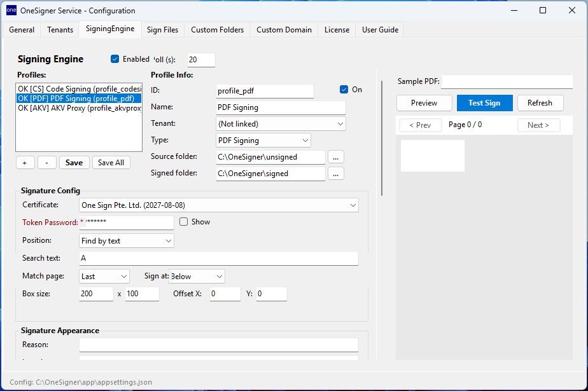Open the Tenant dropdown (Not linked)
The width and height of the screenshot is (588, 391).
281,124
